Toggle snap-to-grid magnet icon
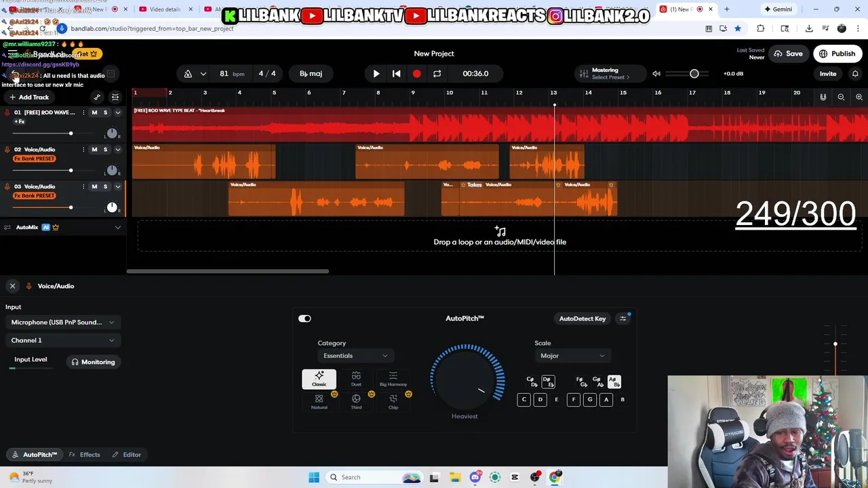The image size is (868, 488). [823, 97]
